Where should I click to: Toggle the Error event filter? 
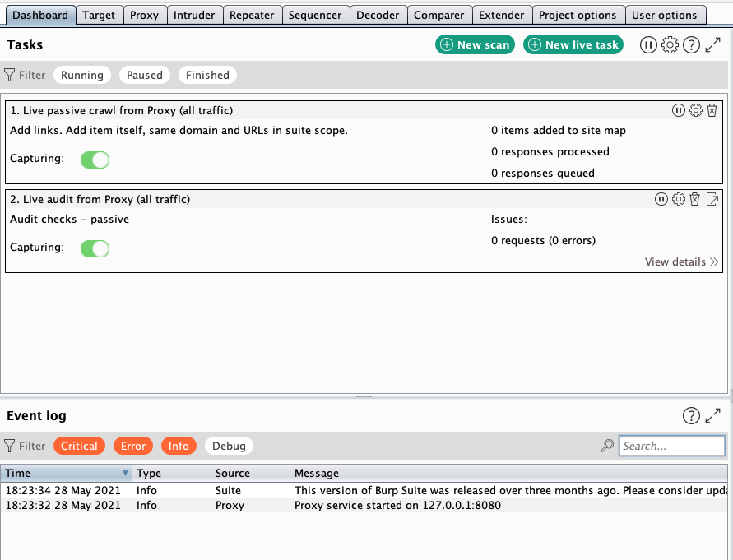133,446
